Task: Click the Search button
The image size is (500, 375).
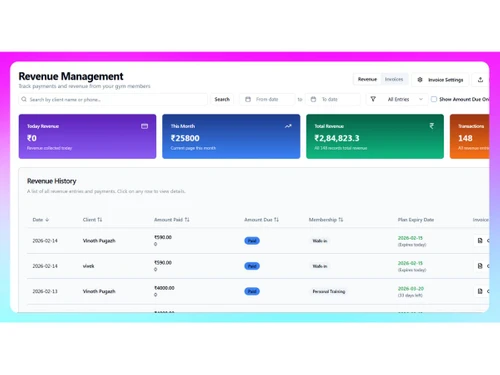Action: [x=222, y=99]
